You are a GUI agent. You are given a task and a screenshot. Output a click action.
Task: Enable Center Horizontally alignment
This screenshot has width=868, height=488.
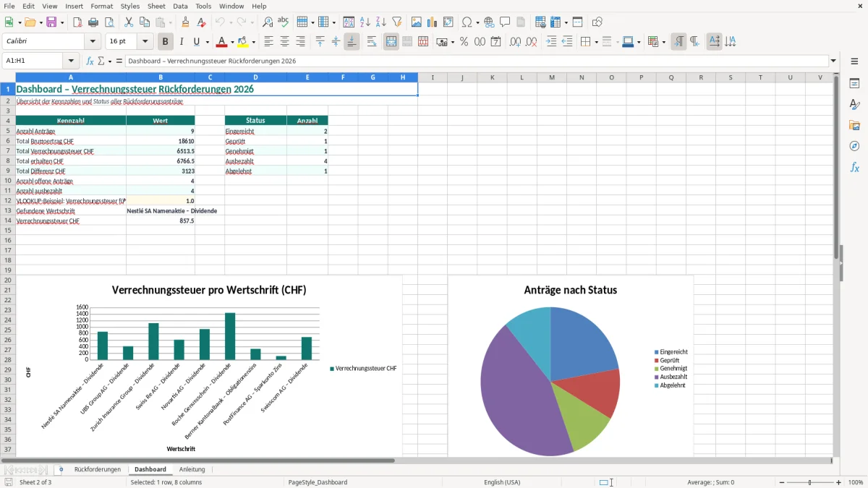point(284,42)
